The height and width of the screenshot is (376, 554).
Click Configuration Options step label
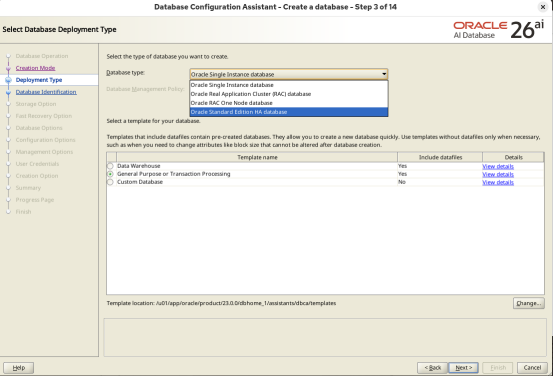[45, 140]
